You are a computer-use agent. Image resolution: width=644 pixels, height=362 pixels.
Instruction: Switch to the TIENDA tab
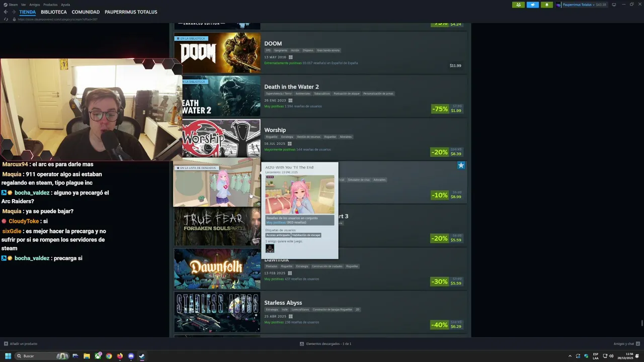(x=28, y=12)
